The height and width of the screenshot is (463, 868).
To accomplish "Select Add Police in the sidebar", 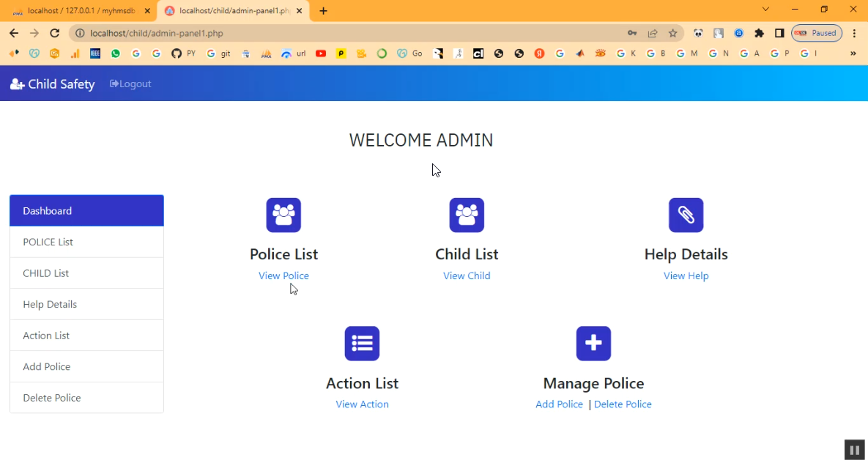I will pos(47,366).
